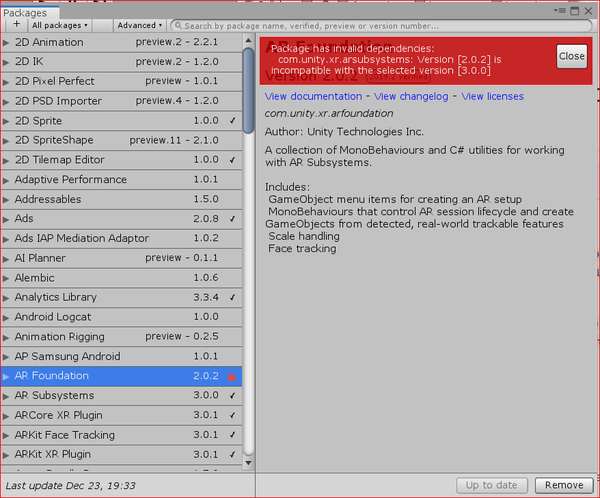This screenshot has height=498, width=600.
Task: Click the Up to date button
Action: point(492,485)
